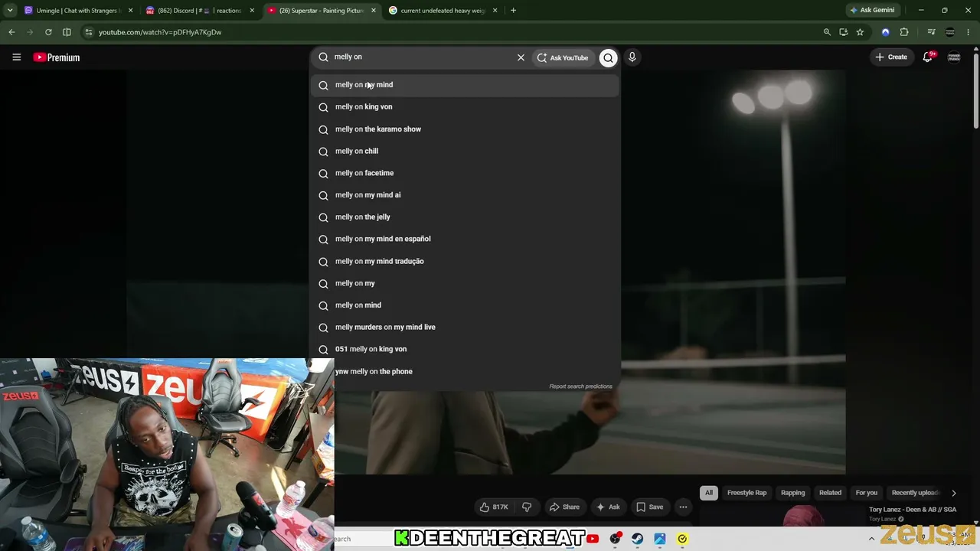The height and width of the screenshot is (551, 980).
Task: Go to YouTube Premium home logo
Action: [x=57, y=57]
